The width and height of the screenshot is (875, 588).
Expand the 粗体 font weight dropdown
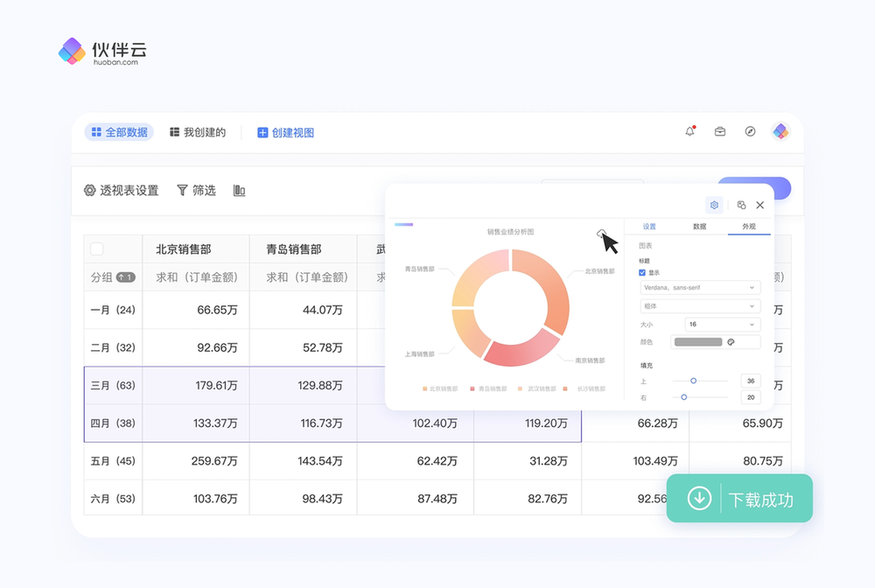pyautogui.click(x=700, y=306)
